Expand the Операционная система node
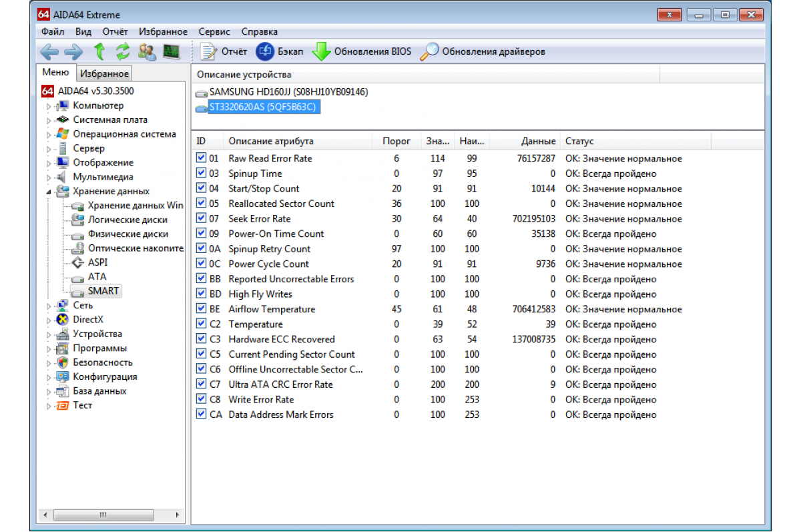This screenshot has height=532, width=801. pos(48,135)
